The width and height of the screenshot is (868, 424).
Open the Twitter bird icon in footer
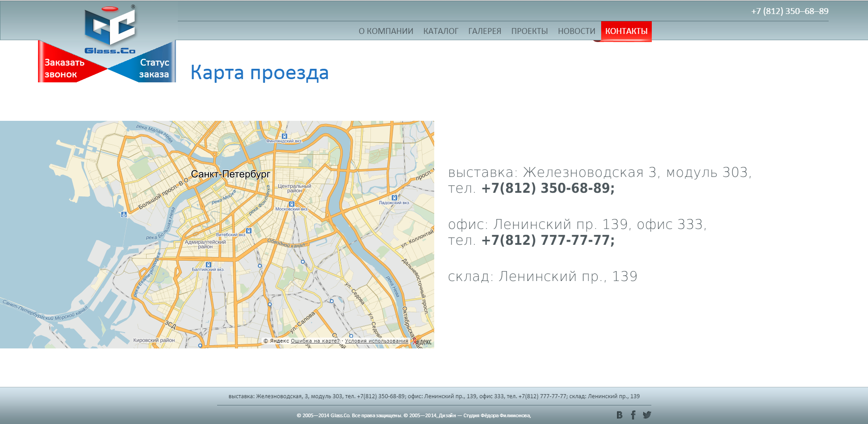(x=647, y=414)
